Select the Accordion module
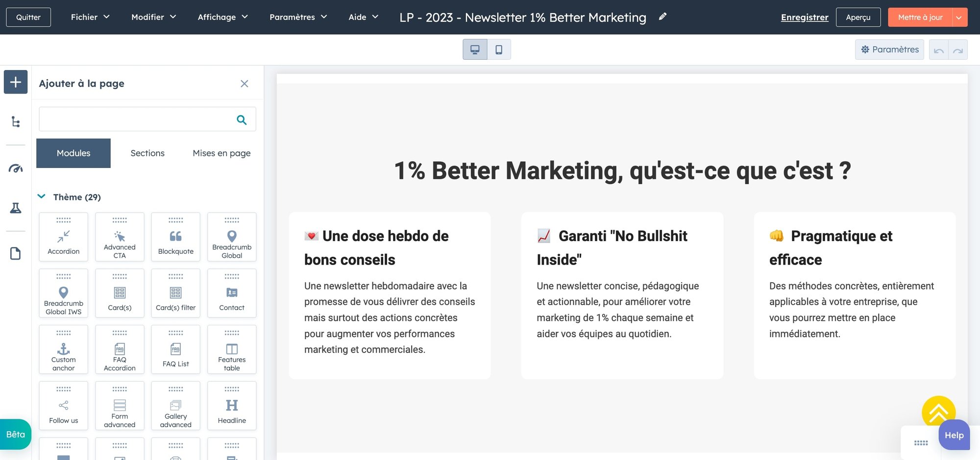980x460 pixels. click(64, 237)
